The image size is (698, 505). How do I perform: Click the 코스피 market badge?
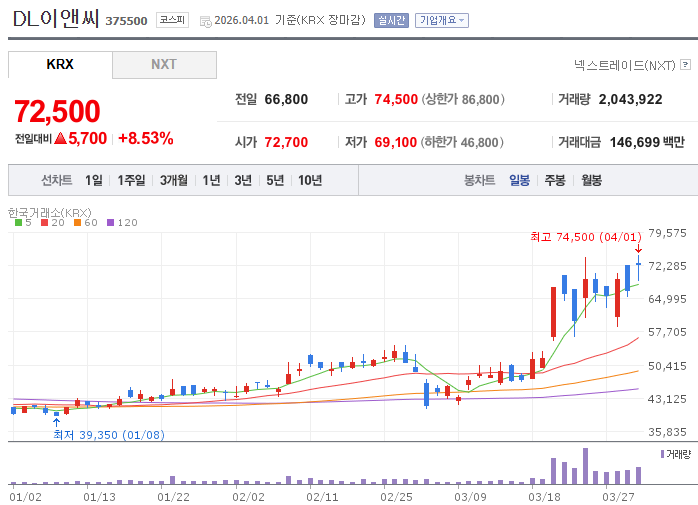172,20
